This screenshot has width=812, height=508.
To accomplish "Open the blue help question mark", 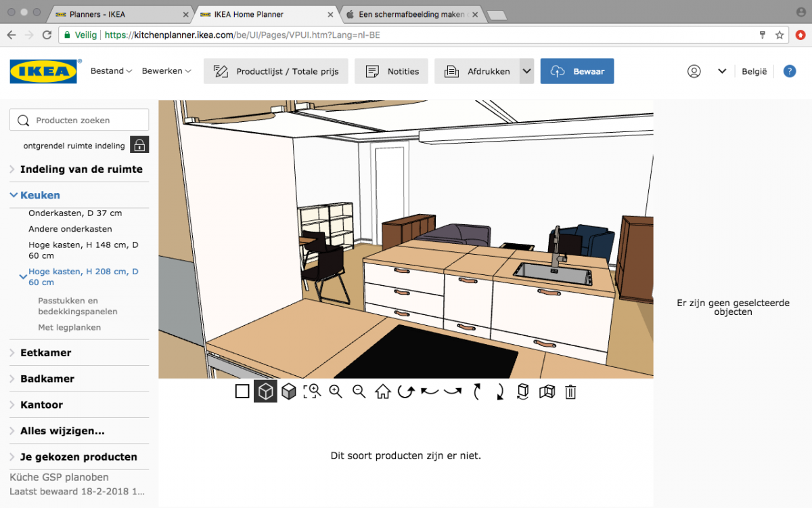I will [x=789, y=71].
